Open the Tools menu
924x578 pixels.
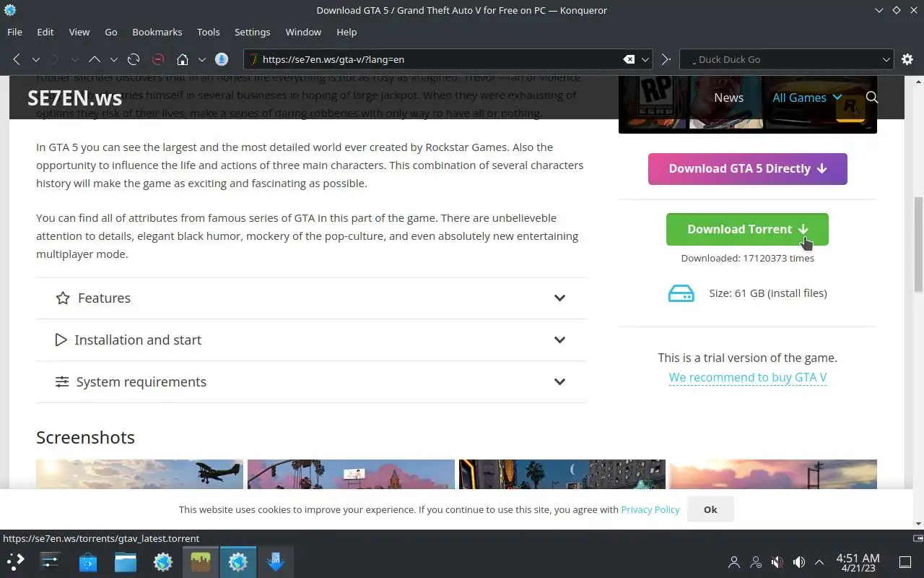coord(209,32)
